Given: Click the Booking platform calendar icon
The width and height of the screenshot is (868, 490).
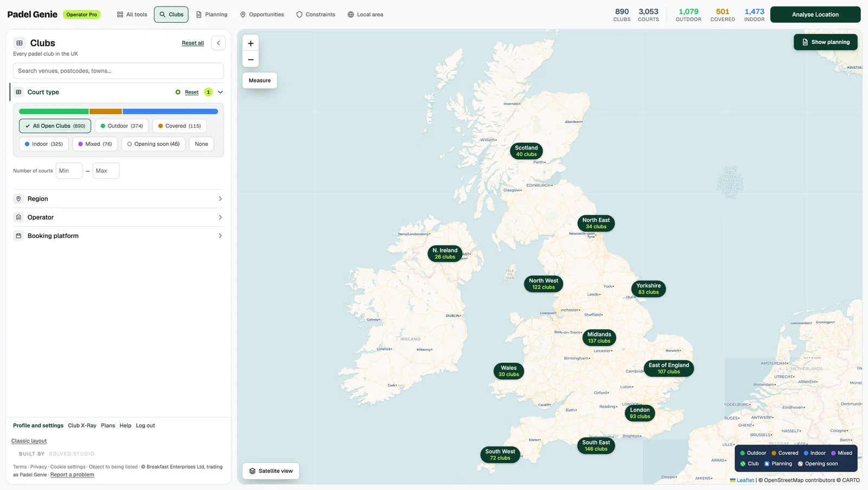Looking at the screenshot, I should click(x=18, y=236).
